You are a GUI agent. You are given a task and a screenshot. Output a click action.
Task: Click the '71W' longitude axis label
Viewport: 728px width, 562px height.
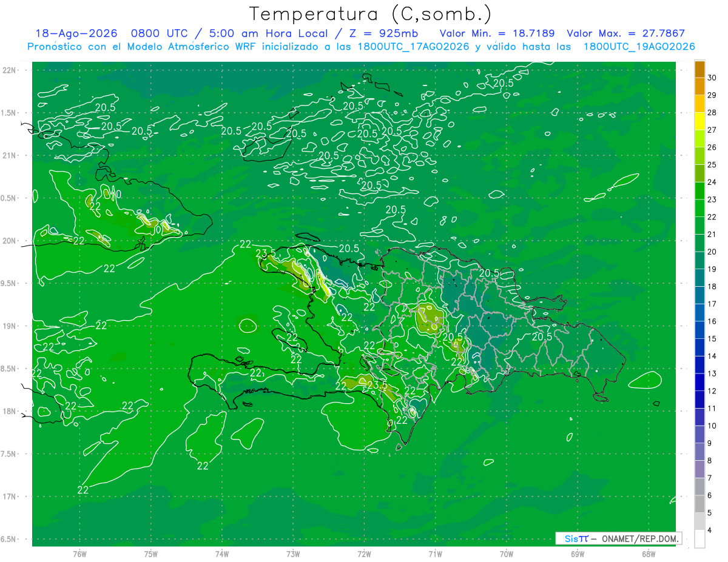[x=435, y=554]
